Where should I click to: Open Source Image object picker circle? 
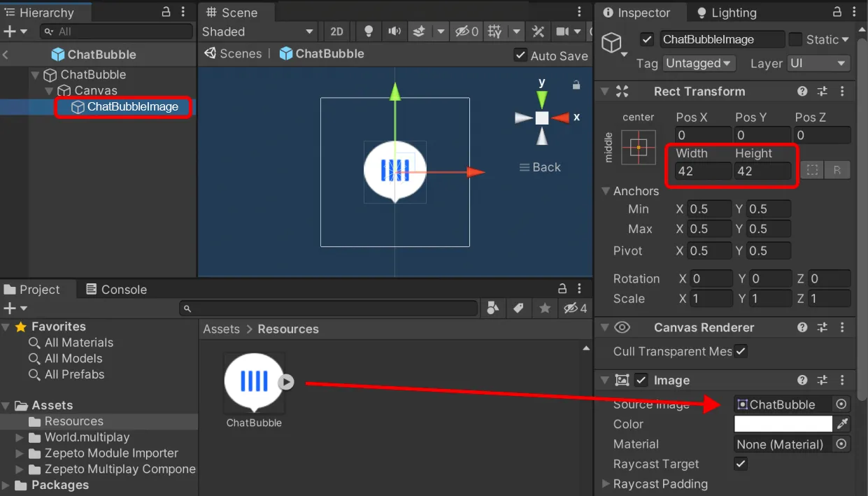pos(841,404)
